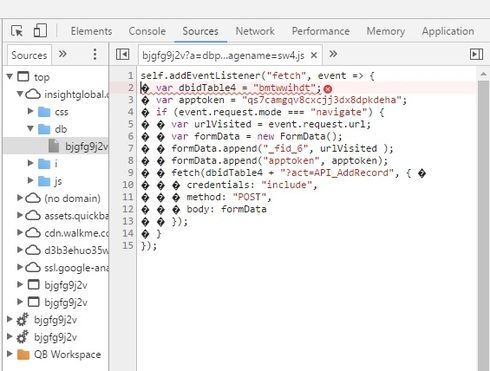Toggle the device toolbar icon

coord(40,31)
